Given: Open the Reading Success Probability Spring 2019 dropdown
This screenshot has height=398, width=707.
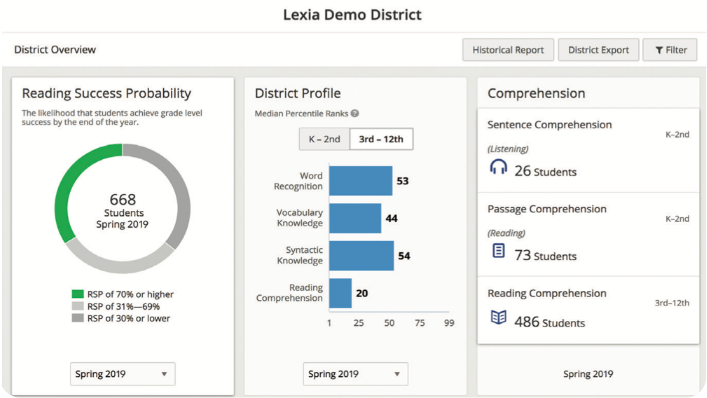Looking at the screenshot, I should (123, 374).
